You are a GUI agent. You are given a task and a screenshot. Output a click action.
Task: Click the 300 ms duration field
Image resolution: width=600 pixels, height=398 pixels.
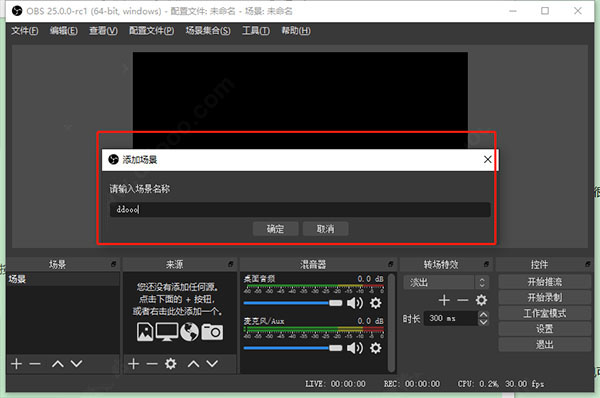click(451, 318)
